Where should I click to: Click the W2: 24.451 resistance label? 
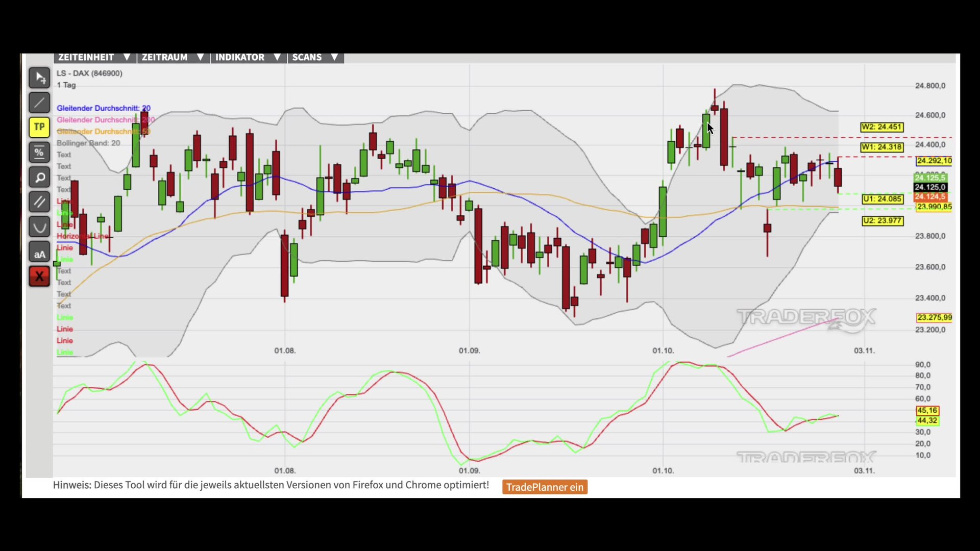point(881,127)
